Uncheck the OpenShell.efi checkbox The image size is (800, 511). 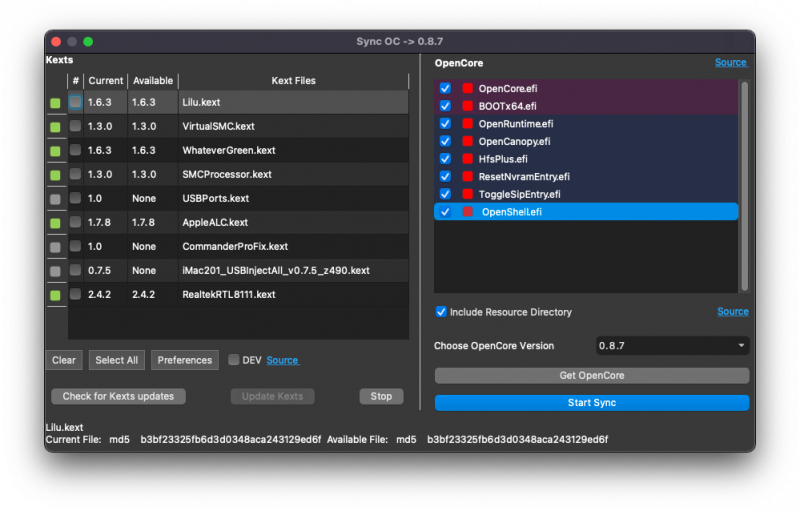click(445, 212)
